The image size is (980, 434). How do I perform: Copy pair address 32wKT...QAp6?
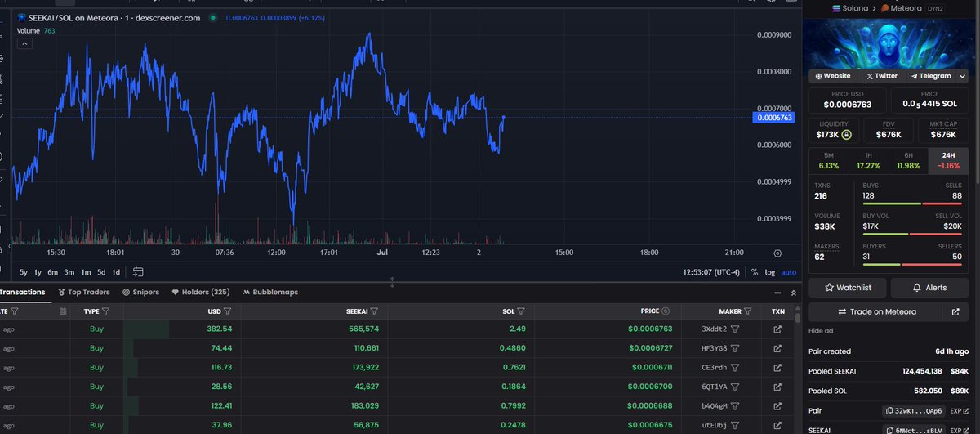pyautogui.click(x=914, y=411)
